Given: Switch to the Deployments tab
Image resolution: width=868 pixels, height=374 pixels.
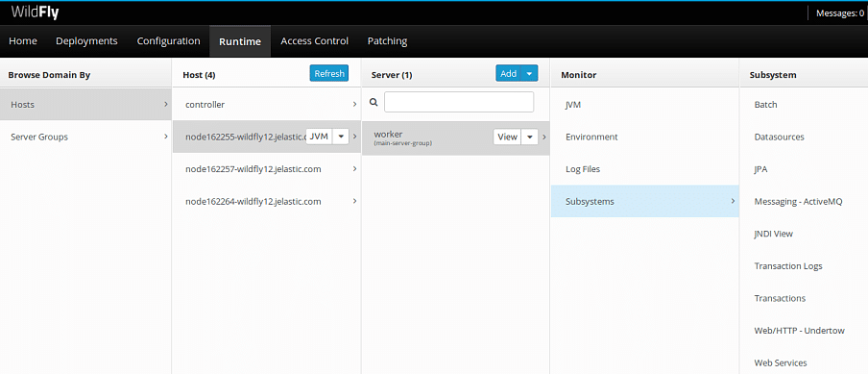Looking at the screenshot, I should [x=86, y=41].
